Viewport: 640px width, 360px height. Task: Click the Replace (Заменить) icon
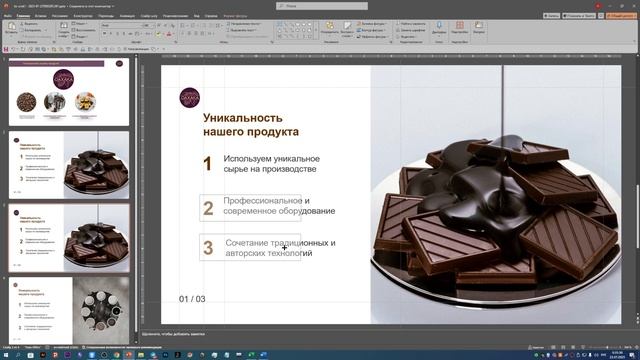tap(398, 30)
